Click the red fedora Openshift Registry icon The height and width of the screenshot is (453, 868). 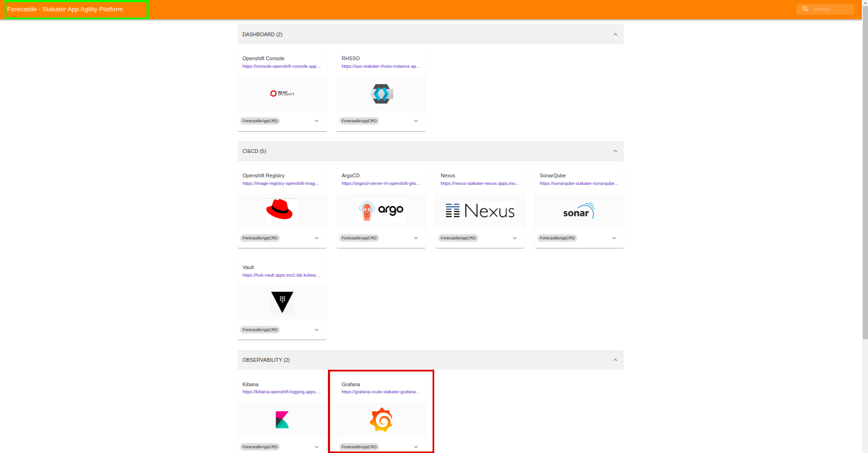point(281,210)
